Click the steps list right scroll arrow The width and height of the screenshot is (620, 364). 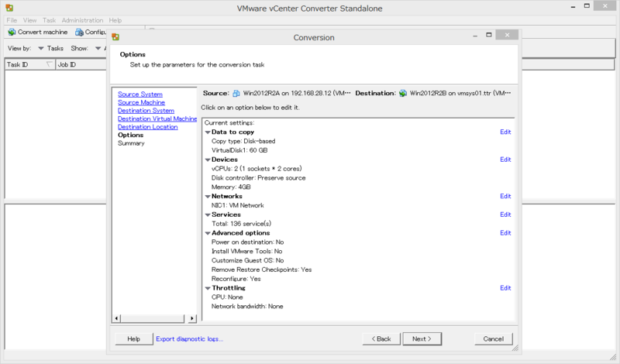click(x=192, y=318)
